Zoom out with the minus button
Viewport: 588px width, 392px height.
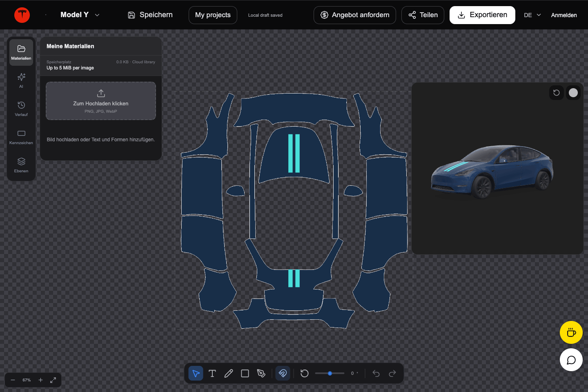13,380
